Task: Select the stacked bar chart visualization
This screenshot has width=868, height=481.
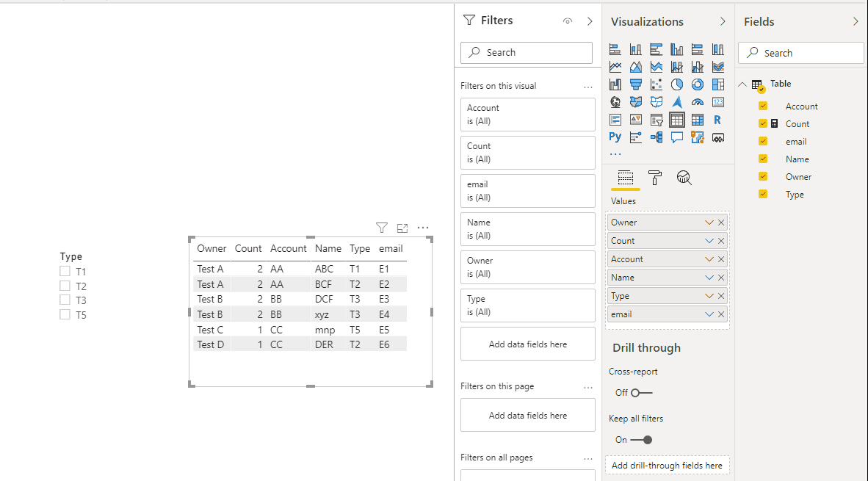Action: pyautogui.click(x=615, y=49)
